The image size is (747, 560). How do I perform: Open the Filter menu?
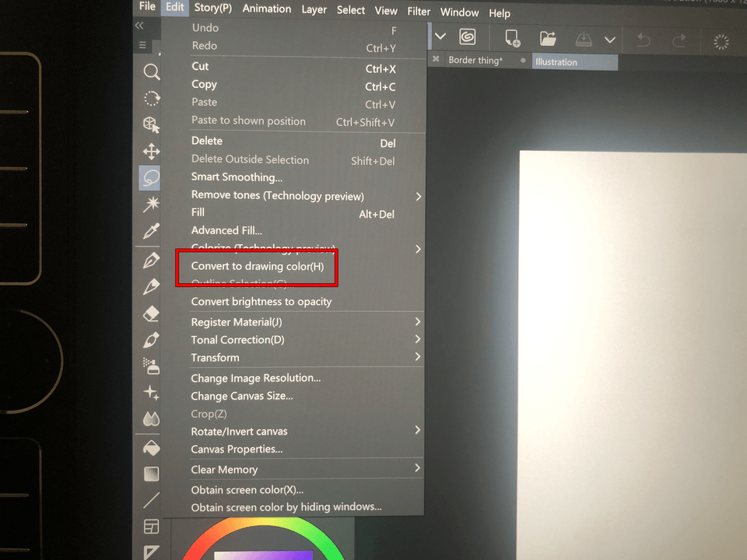[419, 12]
